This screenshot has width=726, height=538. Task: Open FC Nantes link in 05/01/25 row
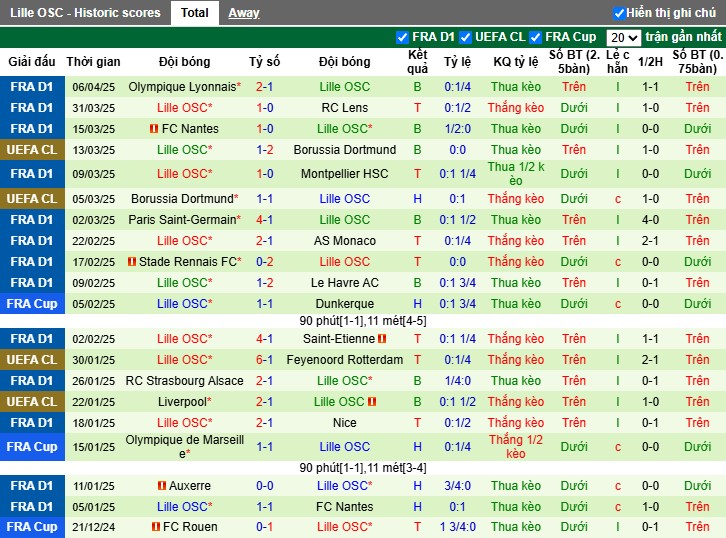[344, 507]
